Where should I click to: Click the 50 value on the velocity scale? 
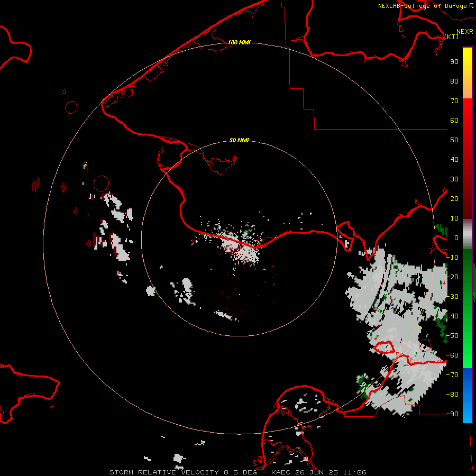(x=454, y=140)
